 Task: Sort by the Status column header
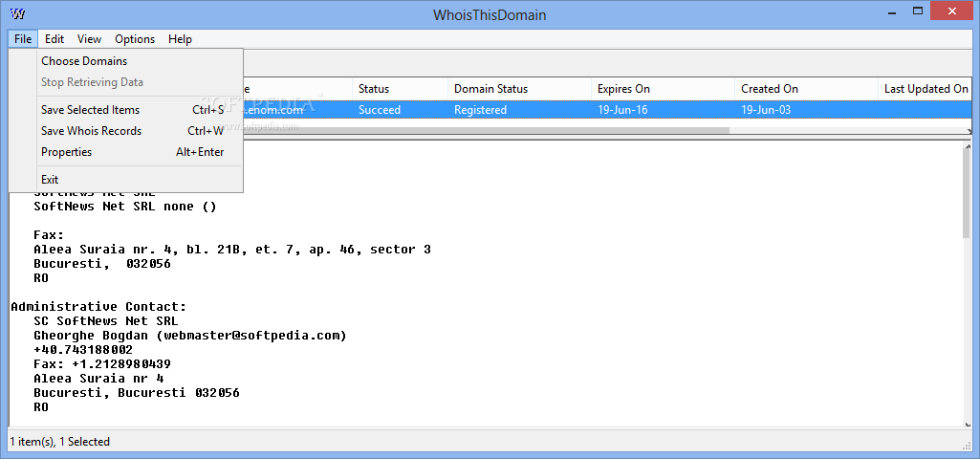(x=400, y=89)
